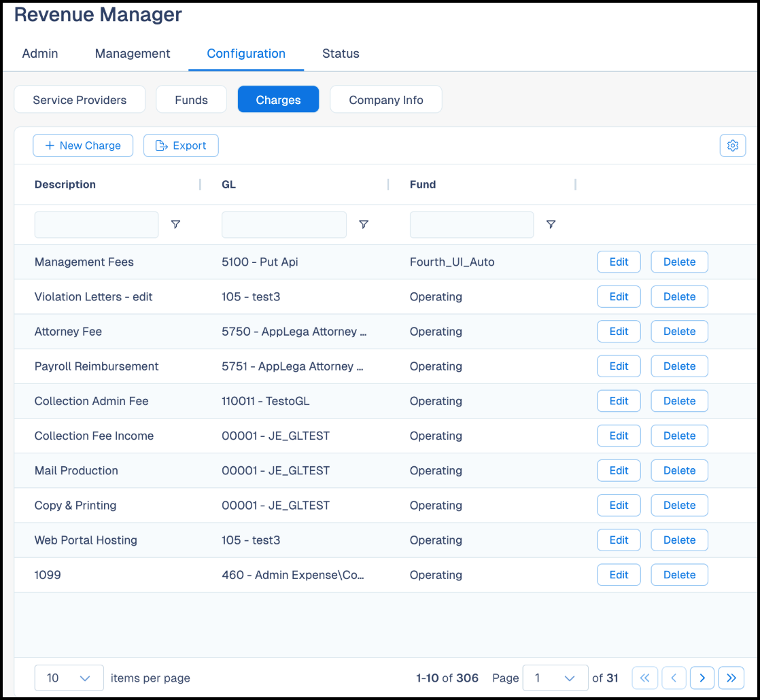The width and height of the screenshot is (760, 700).
Task: Select the Copy & Printing description cell
Action: (x=75, y=505)
